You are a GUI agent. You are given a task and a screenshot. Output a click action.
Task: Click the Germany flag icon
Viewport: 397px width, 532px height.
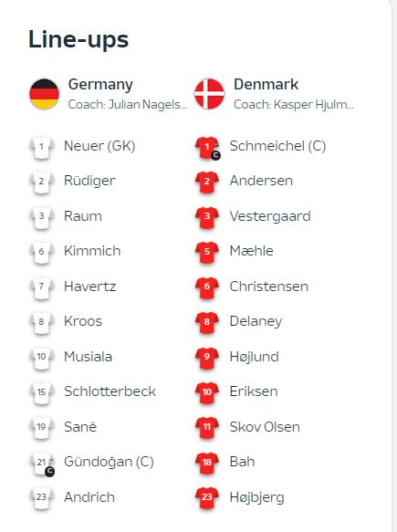[x=44, y=94]
